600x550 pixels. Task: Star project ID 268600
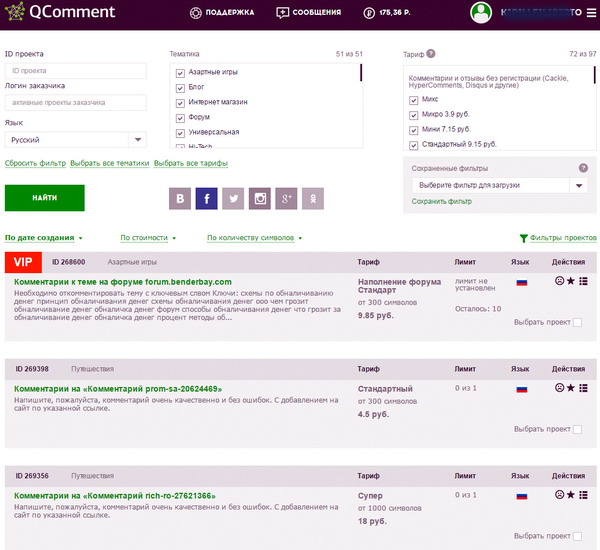click(x=571, y=281)
